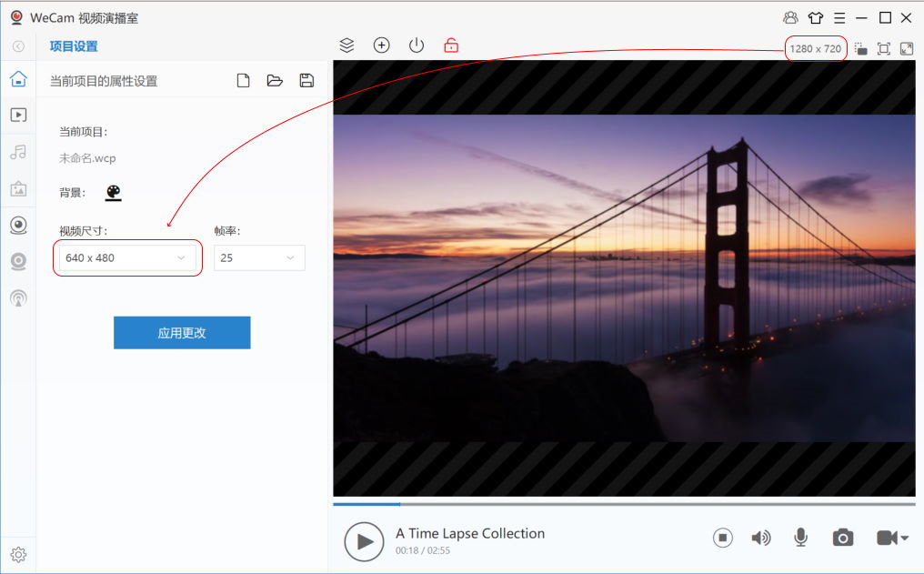The width and height of the screenshot is (924, 574).
Task: Click the layers stack icon
Action: (346, 45)
